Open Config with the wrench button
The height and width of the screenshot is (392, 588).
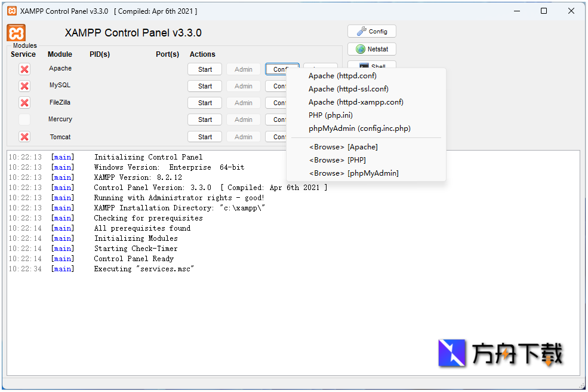372,32
